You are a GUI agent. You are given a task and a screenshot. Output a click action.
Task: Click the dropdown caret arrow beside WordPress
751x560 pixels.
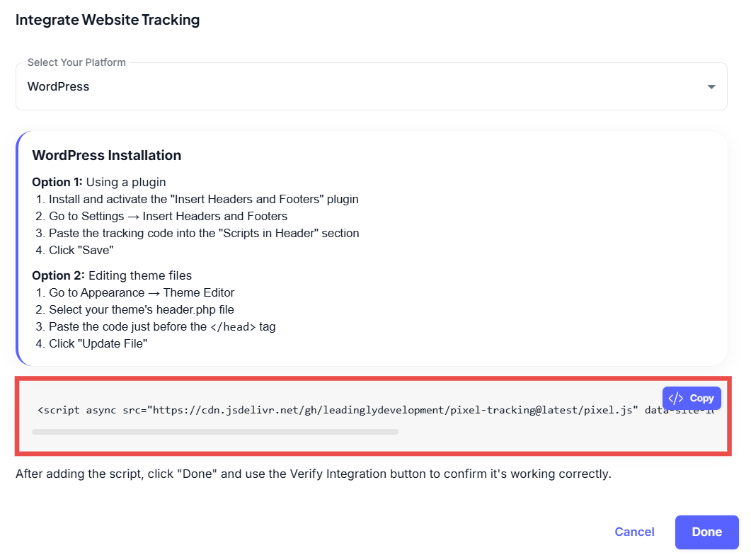(x=711, y=87)
